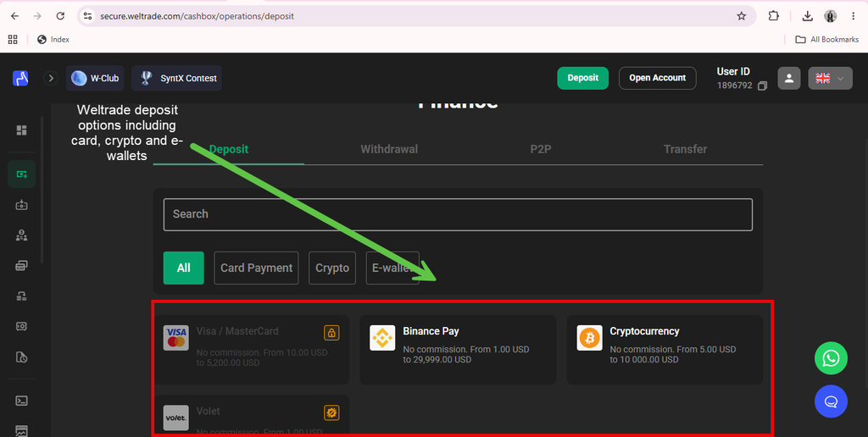This screenshot has width=868, height=437.
Task: Click the browser back arrow
Action: point(14,16)
